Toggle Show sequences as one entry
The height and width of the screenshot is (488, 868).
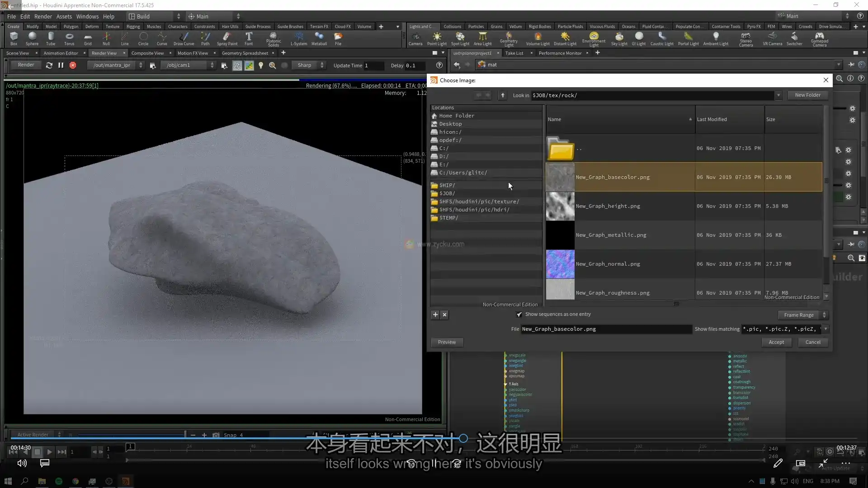click(x=519, y=314)
